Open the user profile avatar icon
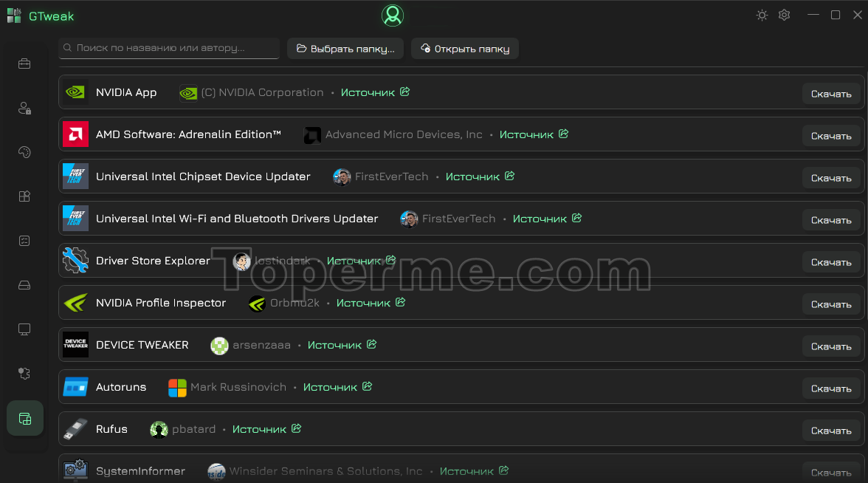 (x=393, y=16)
